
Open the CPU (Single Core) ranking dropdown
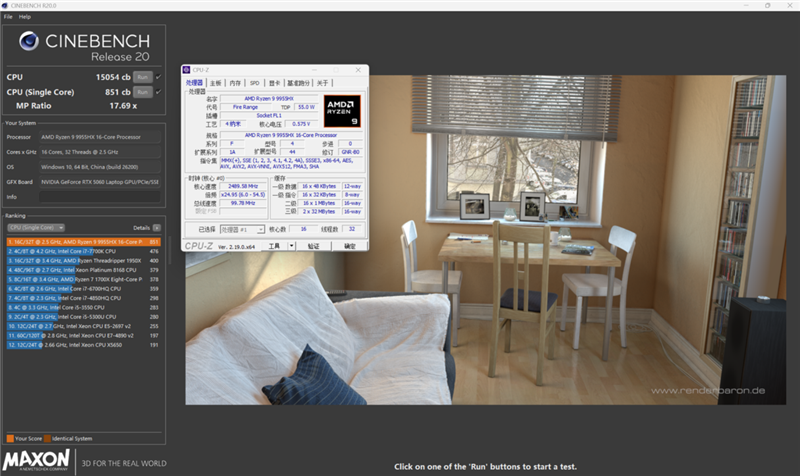[36, 228]
